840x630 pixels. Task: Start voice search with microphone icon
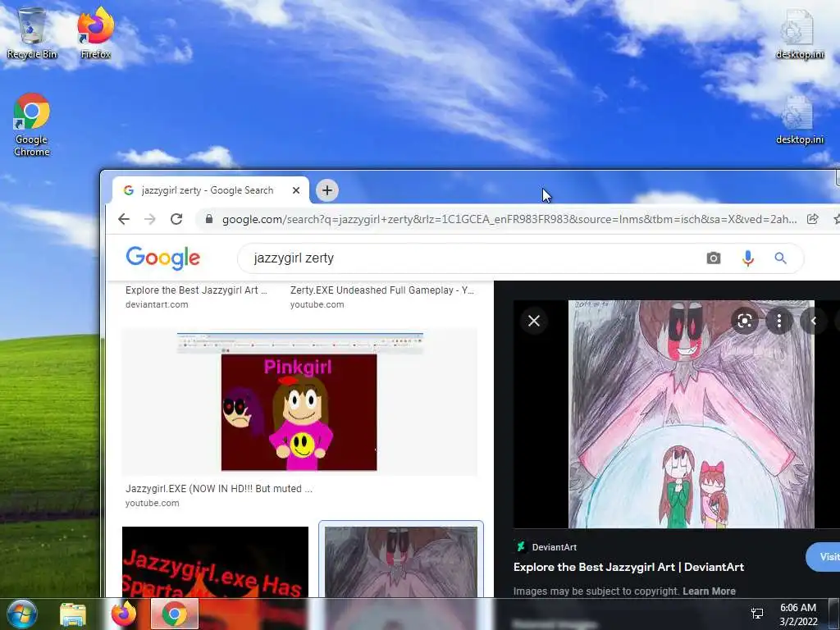point(748,258)
